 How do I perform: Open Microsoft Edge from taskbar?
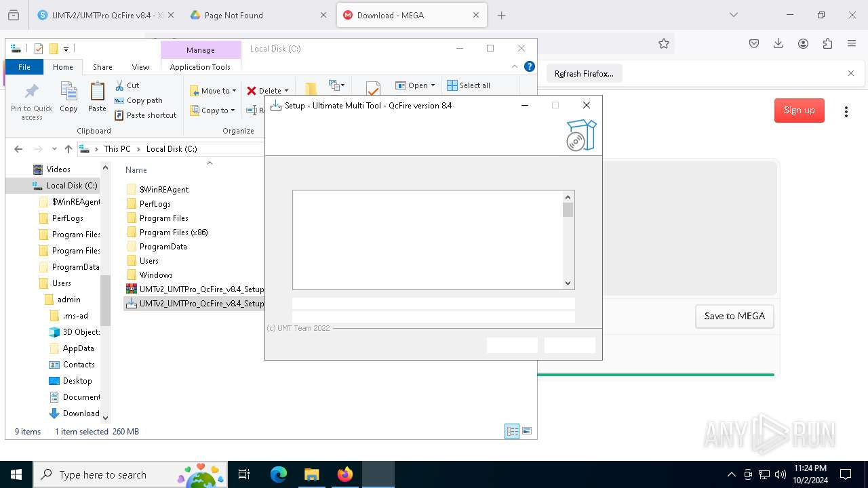(x=279, y=474)
